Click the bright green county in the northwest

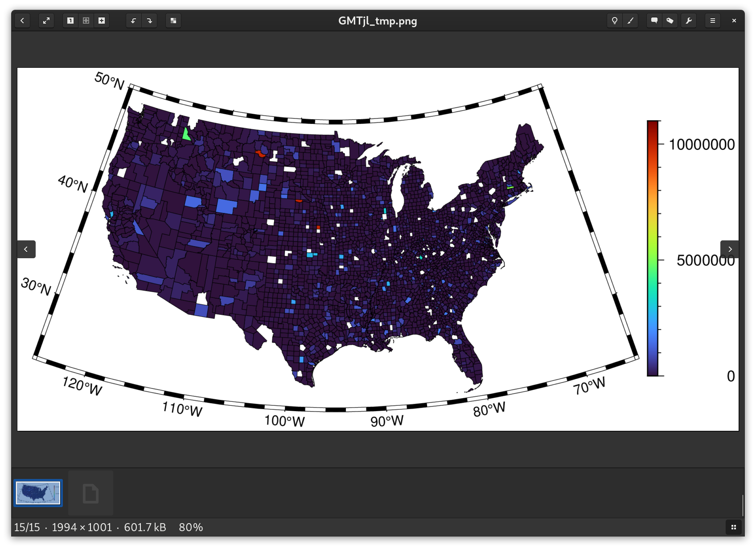coord(186,135)
